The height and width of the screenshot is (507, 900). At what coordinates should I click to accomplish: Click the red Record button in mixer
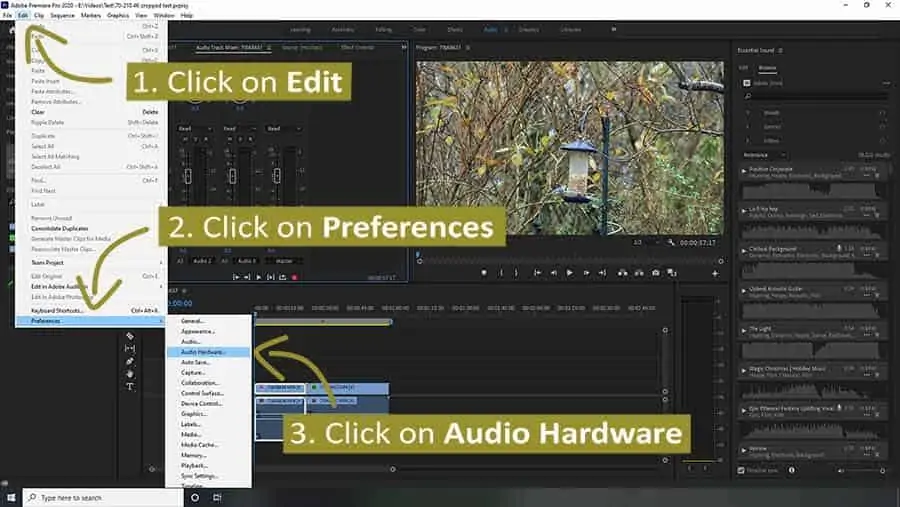pyautogui.click(x=294, y=277)
